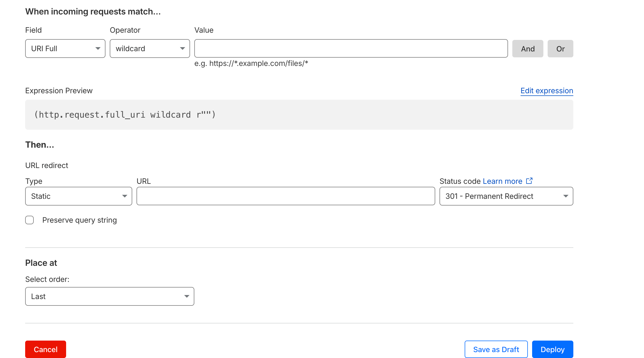The height and width of the screenshot is (358, 644).
Task: Focus the request match Value input field
Action: [351, 49]
